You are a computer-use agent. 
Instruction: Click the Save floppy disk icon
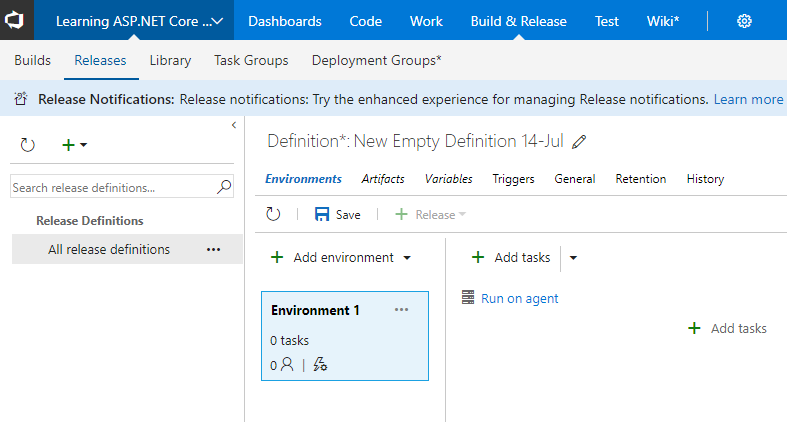(x=322, y=214)
